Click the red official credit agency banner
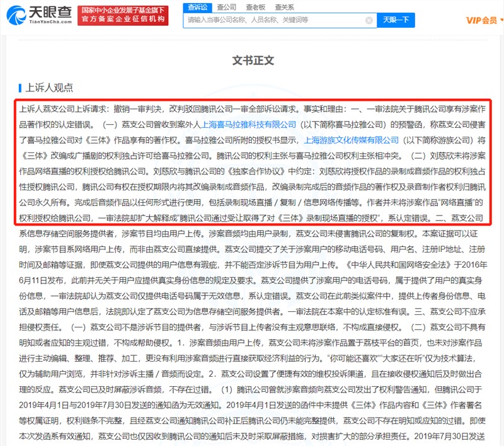Screen dimensions: 504x446 pyautogui.click(x=123, y=15)
